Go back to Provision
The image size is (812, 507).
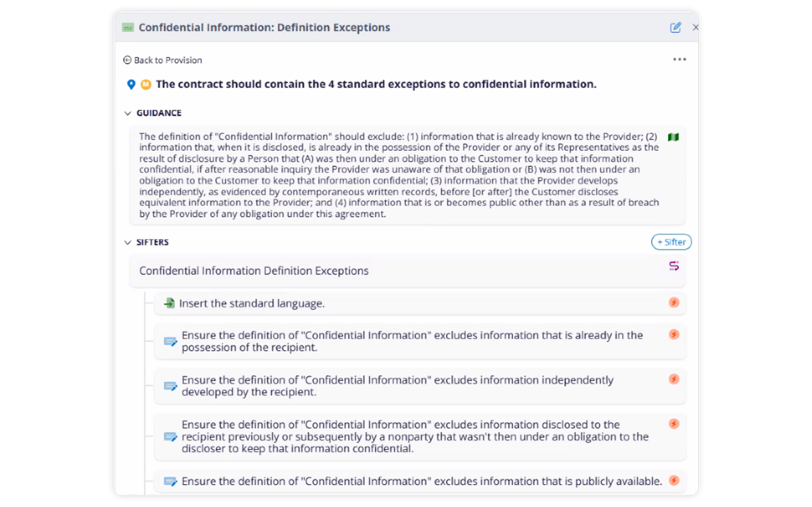[x=163, y=60]
